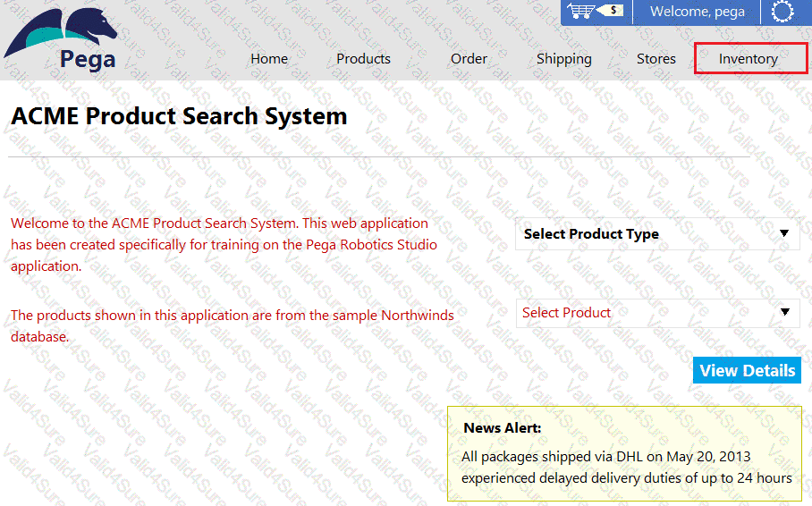Expand the Select Product dropdown
The image size is (812, 506).
644,313
